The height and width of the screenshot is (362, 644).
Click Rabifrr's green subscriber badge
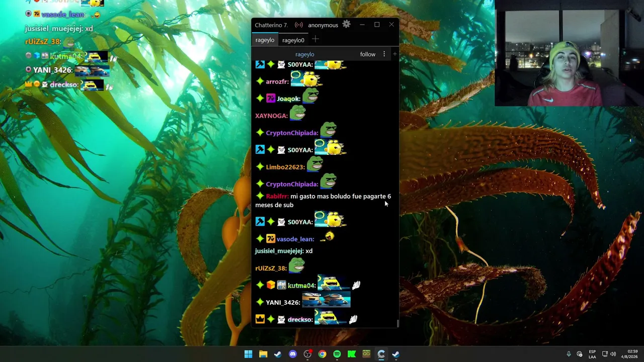pos(260,196)
